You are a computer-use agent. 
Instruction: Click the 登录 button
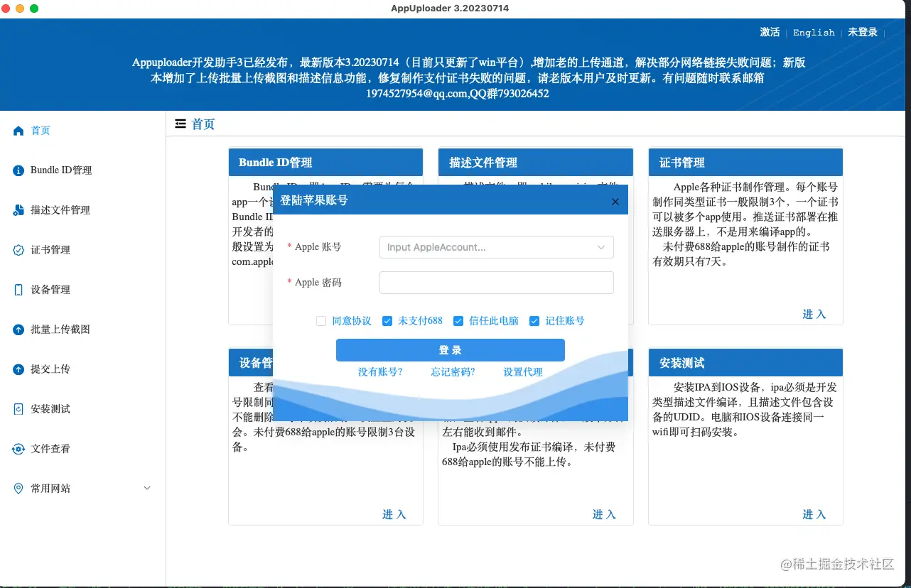point(451,350)
